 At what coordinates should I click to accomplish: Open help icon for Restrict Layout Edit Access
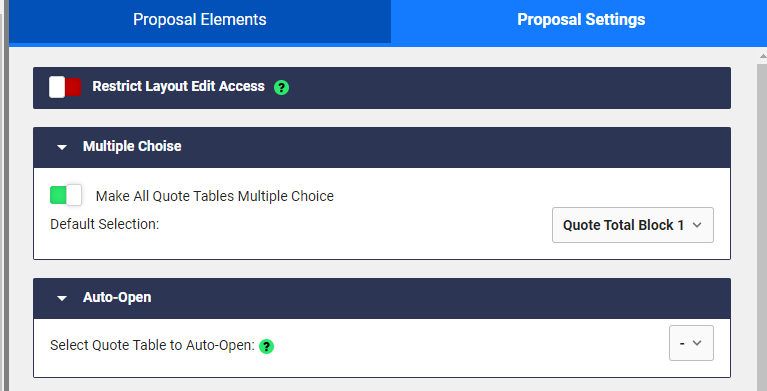click(281, 88)
